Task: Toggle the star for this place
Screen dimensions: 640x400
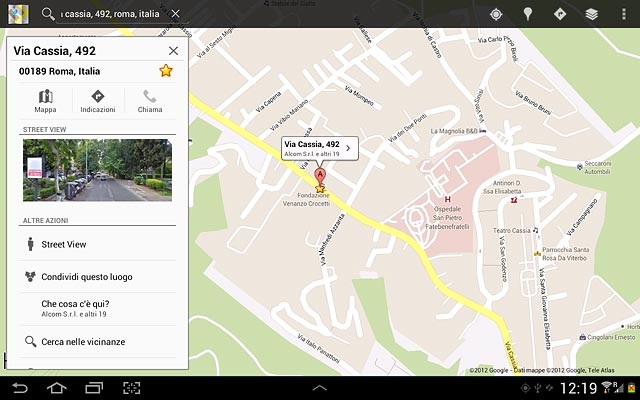Action: coord(166,71)
